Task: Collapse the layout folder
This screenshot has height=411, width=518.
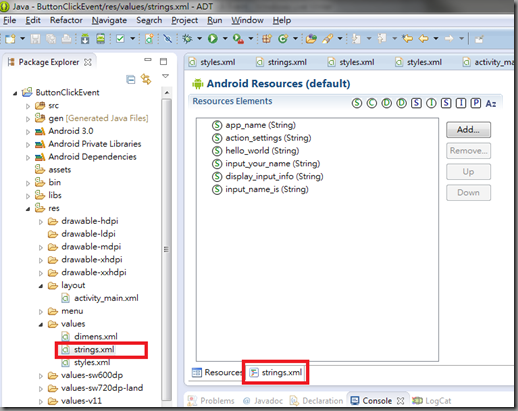Action: (41, 286)
